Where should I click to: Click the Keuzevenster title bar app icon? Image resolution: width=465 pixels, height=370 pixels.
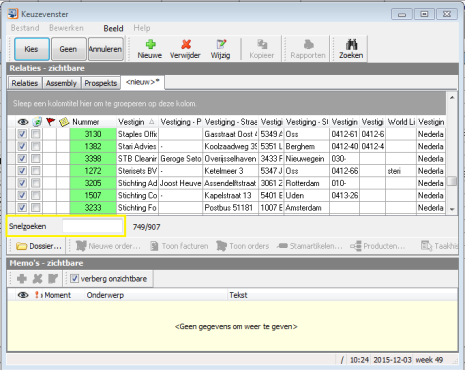point(13,14)
